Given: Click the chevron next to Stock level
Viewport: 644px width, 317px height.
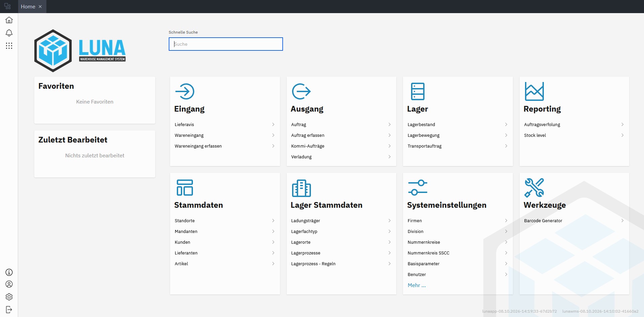Looking at the screenshot, I should [x=622, y=135].
